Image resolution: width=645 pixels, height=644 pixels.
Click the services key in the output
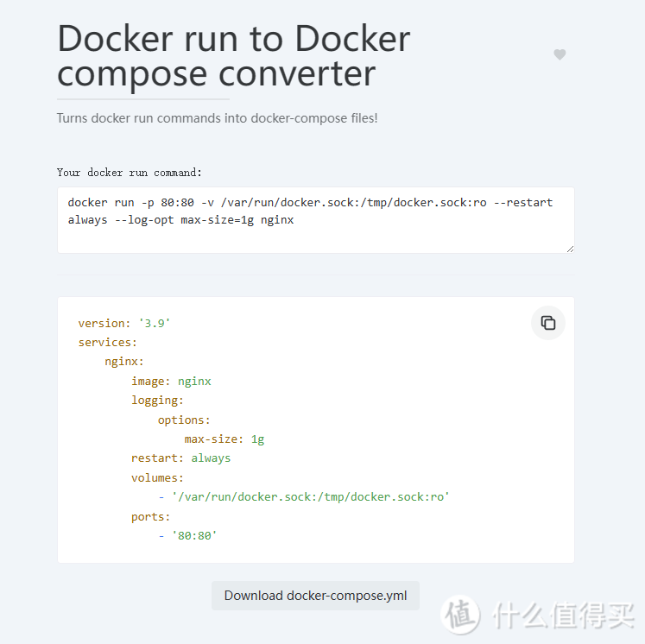[107, 342]
